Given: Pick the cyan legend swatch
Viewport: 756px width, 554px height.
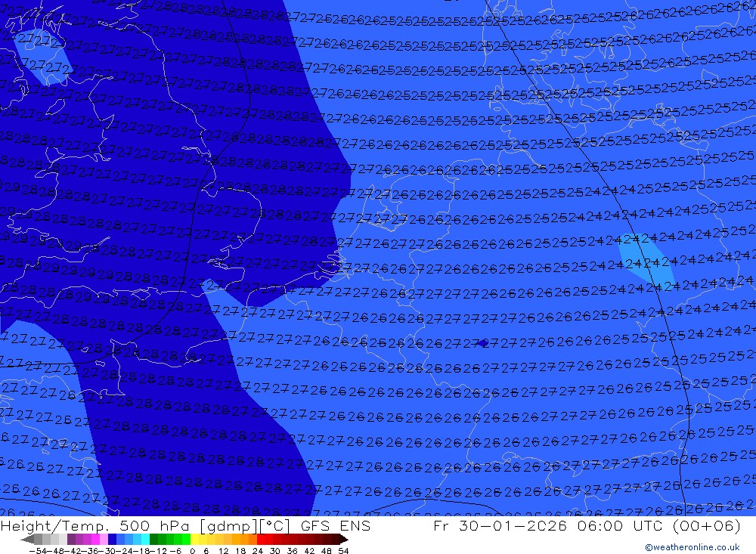Looking at the screenshot, I should tap(145, 540).
